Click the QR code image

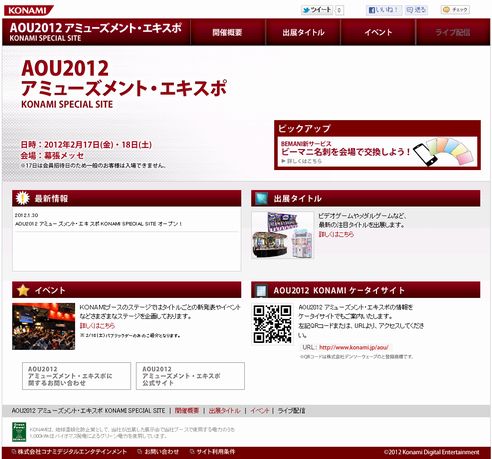click(272, 324)
